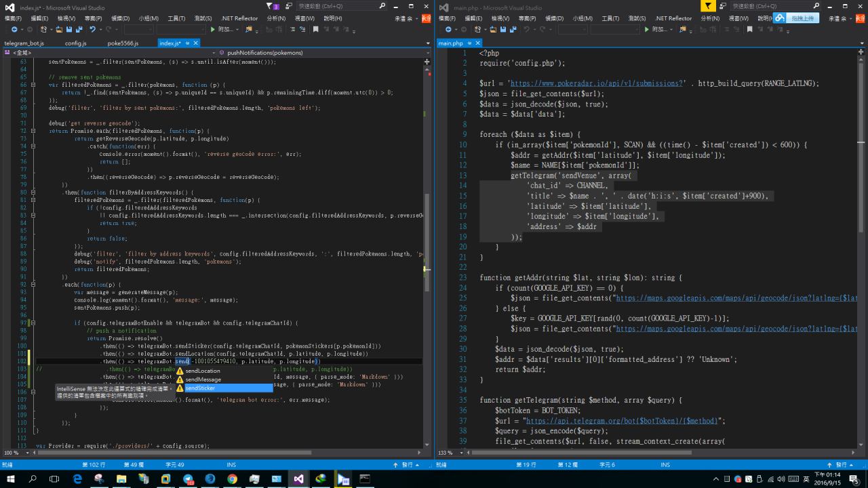
Task: Click Save All icon in index.js window toolbar
Action: tap(79, 30)
